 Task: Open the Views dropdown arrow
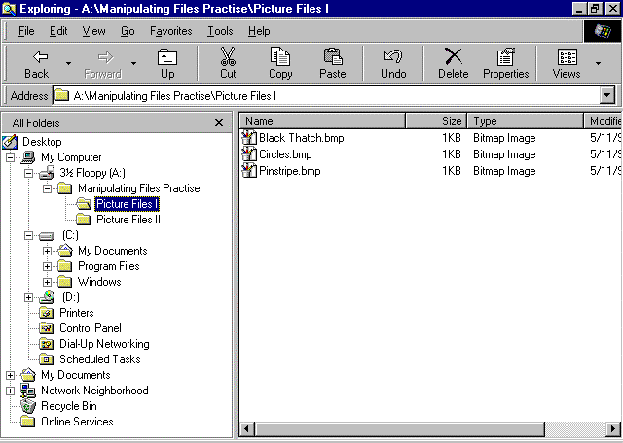point(599,64)
